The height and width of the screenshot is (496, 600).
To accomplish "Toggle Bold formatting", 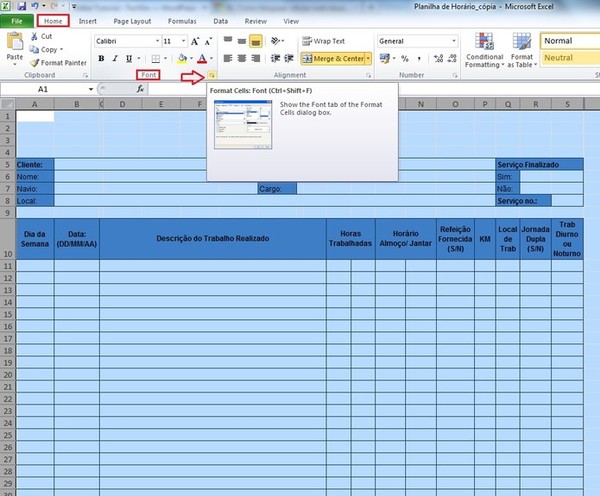I will tap(101, 59).
